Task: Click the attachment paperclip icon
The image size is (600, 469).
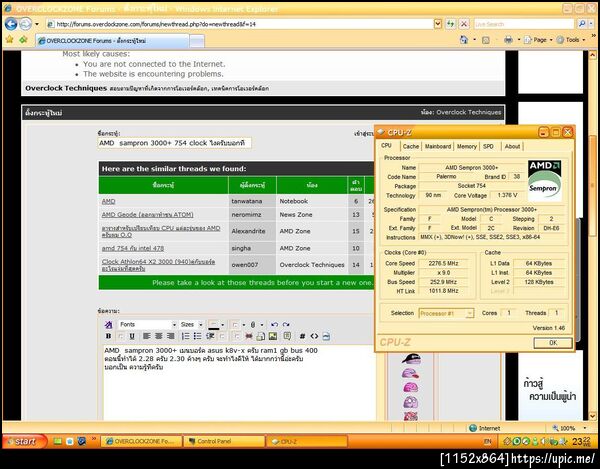Action: click(253, 325)
